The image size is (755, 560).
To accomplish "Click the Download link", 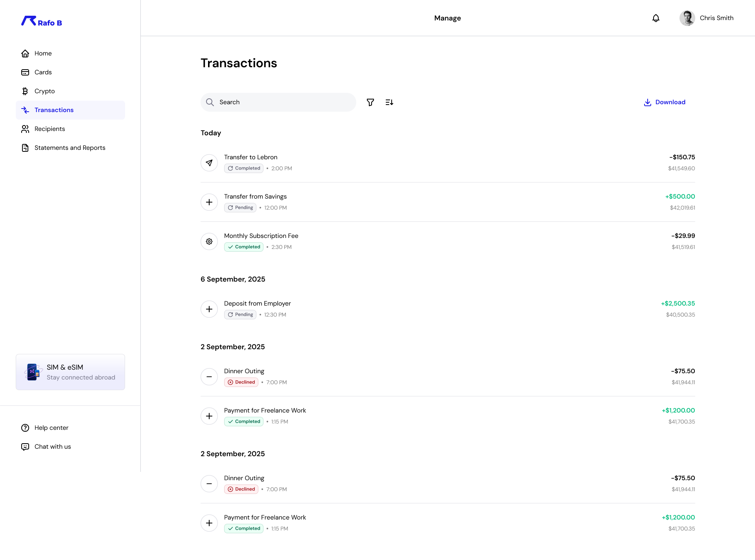I will point(665,102).
